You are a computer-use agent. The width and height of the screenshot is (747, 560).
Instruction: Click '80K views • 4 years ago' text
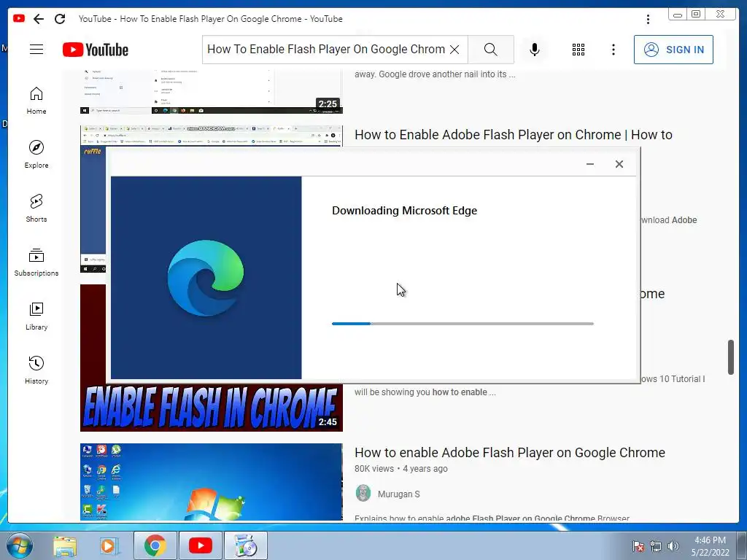401,469
